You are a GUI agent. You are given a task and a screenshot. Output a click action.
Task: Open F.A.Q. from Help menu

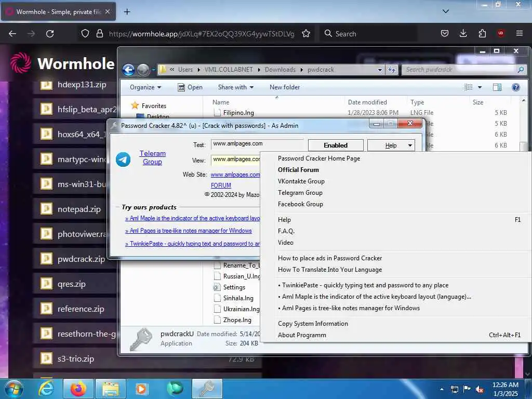286,231
